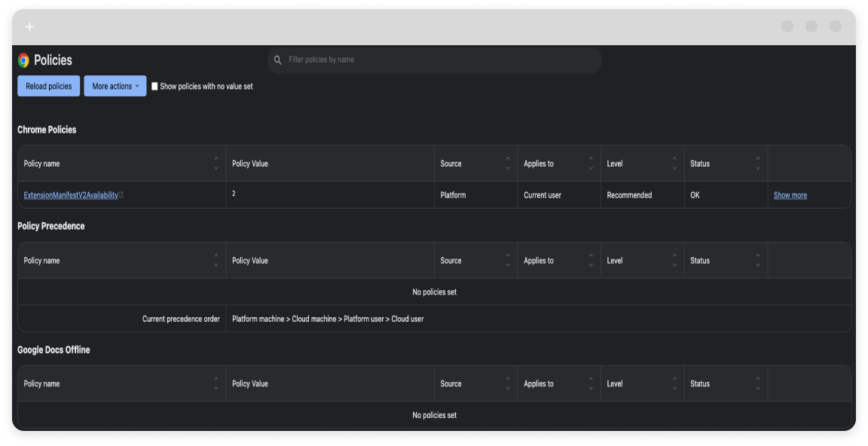Sort Google Docs Offline by Applies to arrows
The width and height of the screenshot is (868, 446).
tap(591, 383)
